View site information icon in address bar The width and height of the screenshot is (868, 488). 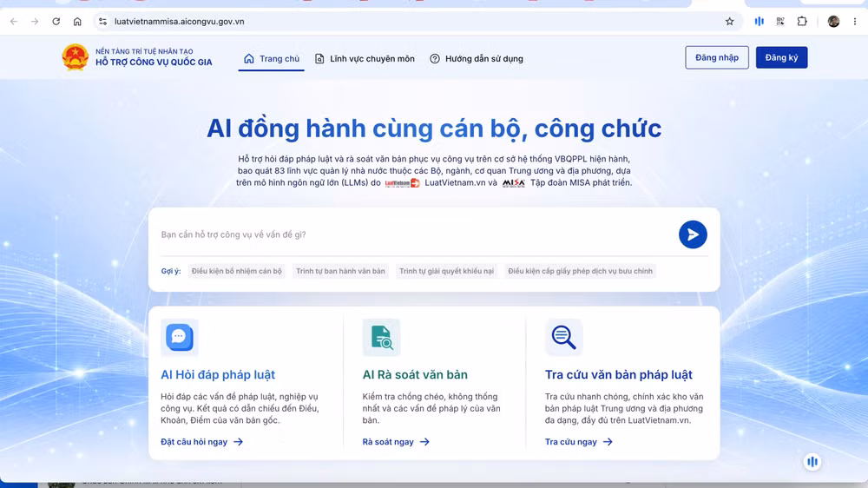pos(102,22)
